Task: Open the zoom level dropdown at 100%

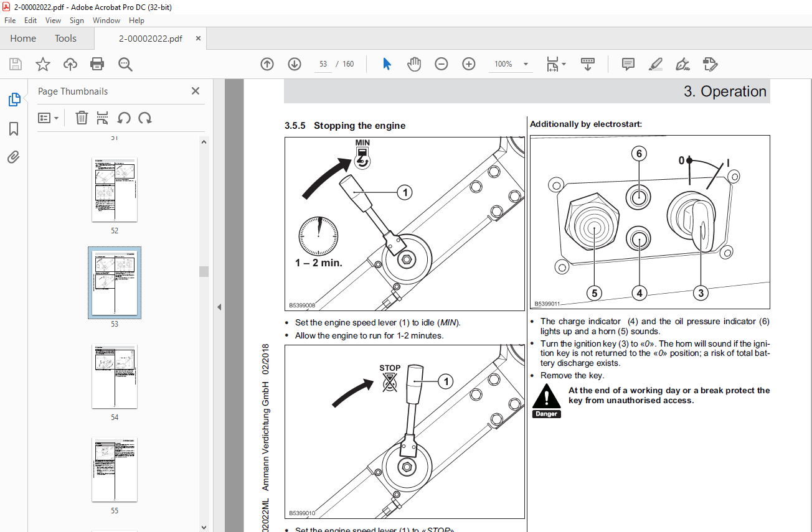Action: pos(526,64)
